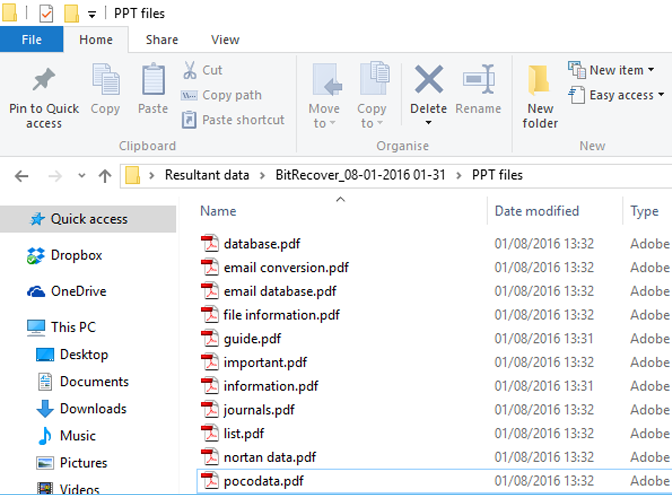Open the Easy access dropdown arrow

pos(661,95)
